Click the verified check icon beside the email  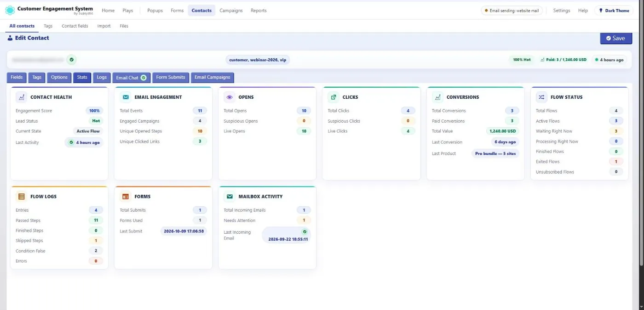point(71,60)
